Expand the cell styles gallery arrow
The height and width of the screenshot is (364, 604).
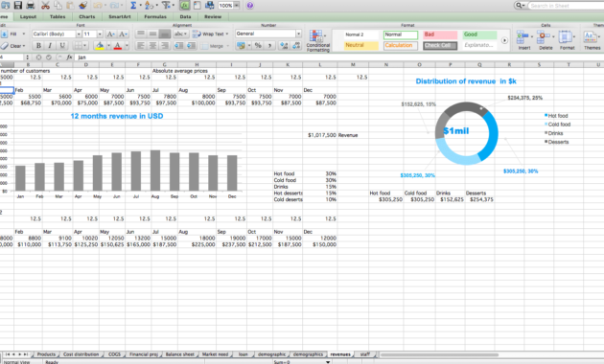[x=504, y=40]
